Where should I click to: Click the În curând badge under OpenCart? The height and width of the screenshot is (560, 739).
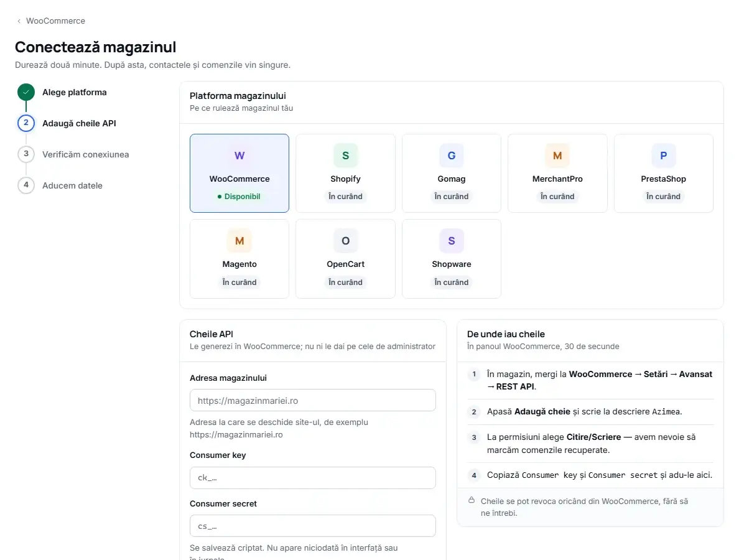point(345,282)
